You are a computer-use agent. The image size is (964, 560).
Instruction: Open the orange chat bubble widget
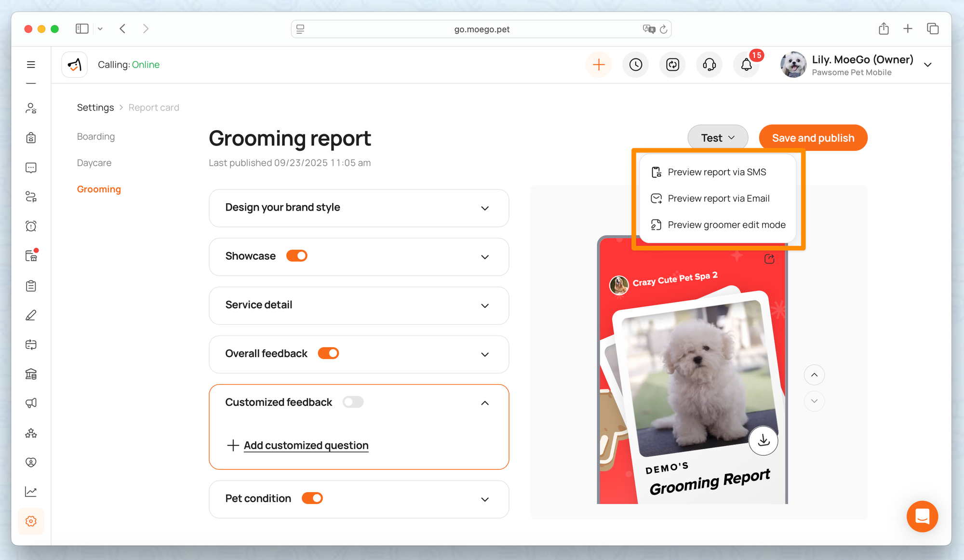[922, 516]
